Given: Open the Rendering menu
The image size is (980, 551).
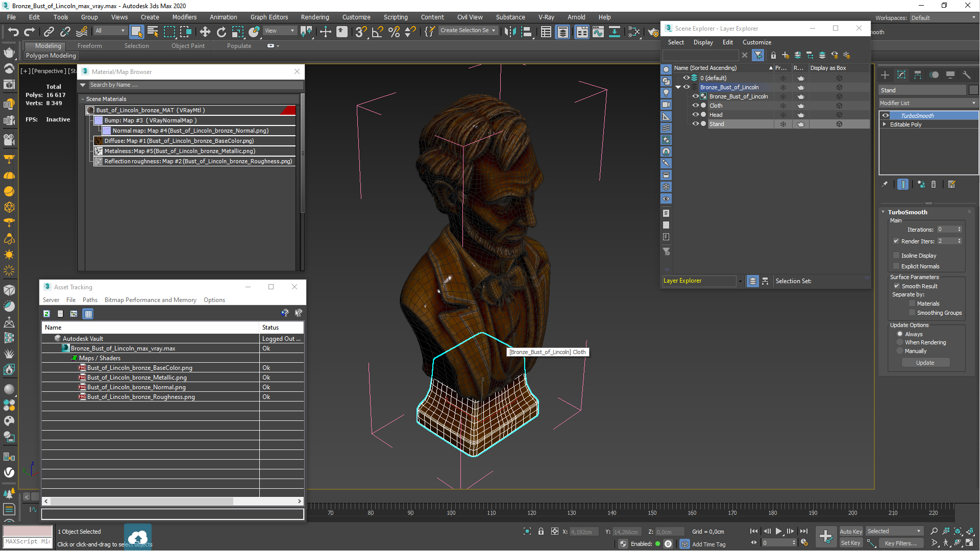Looking at the screenshot, I should click(315, 17).
